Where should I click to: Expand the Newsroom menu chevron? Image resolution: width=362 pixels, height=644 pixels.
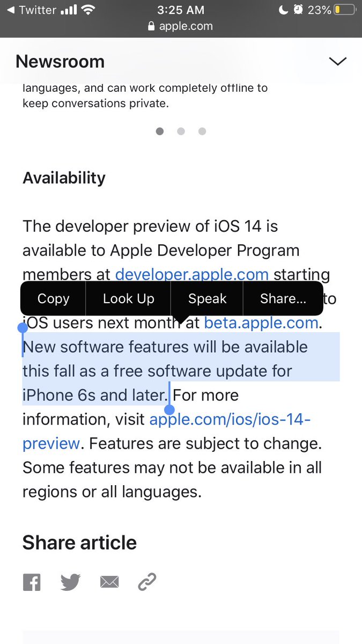[x=337, y=62]
